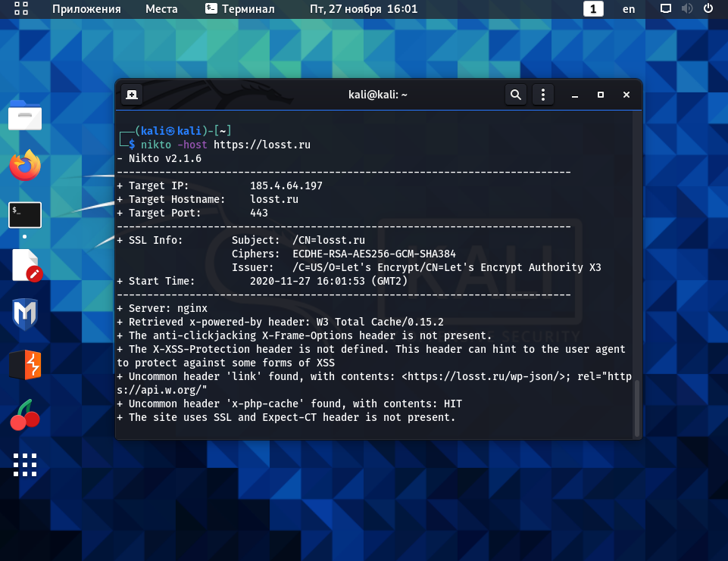Show all applications grid in dock
This screenshot has width=728, height=561.
coord(25,465)
